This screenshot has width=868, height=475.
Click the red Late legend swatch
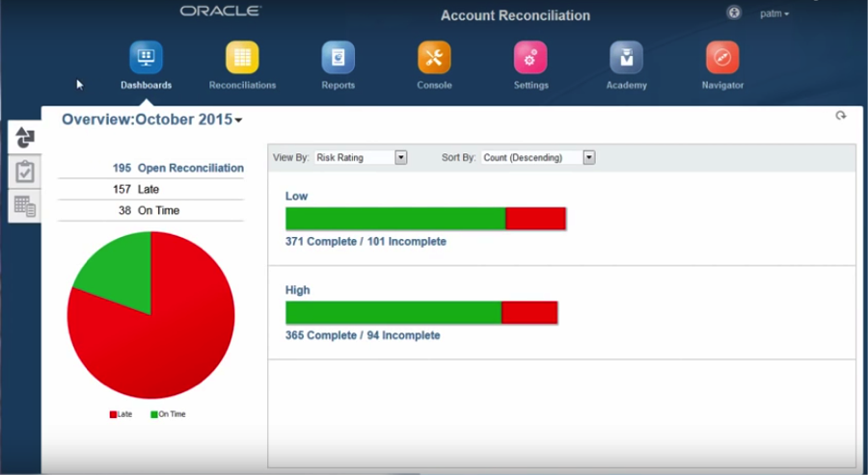113,414
